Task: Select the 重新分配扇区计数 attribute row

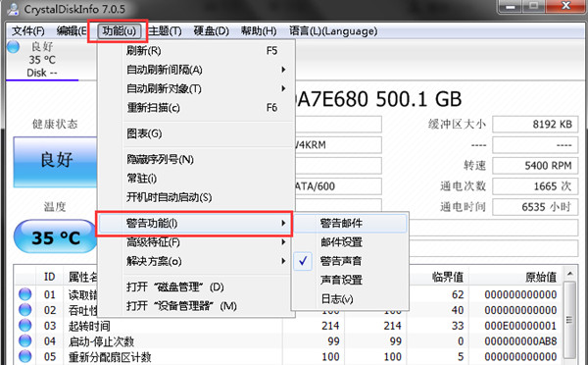Action: pos(289,356)
